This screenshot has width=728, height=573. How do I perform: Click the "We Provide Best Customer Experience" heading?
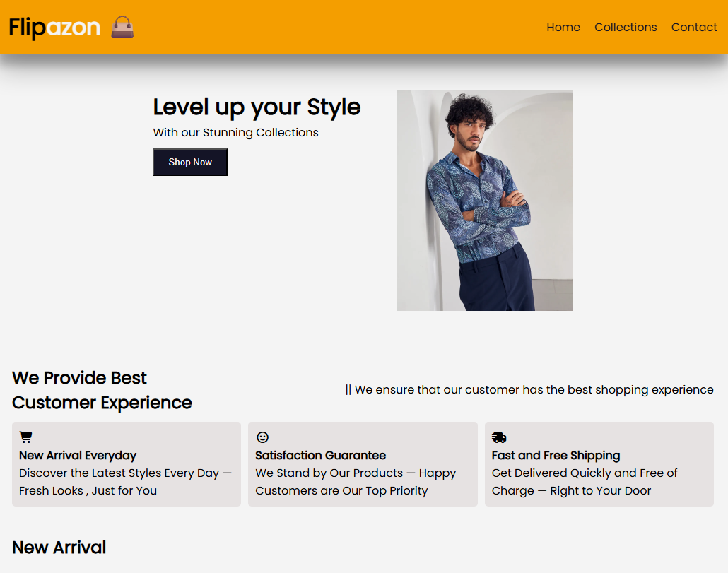[102, 390]
